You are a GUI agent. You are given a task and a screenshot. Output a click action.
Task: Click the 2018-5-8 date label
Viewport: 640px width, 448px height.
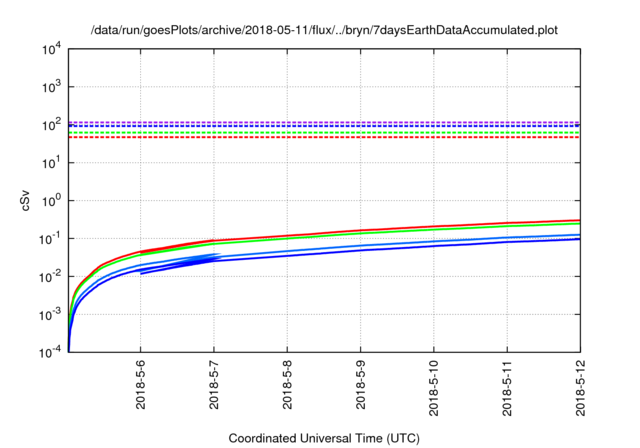click(287, 385)
